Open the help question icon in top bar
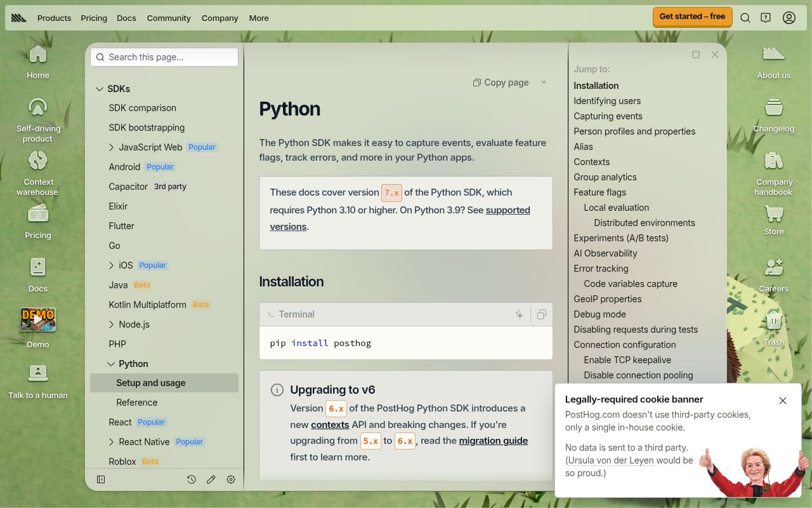 tap(766, 18)
